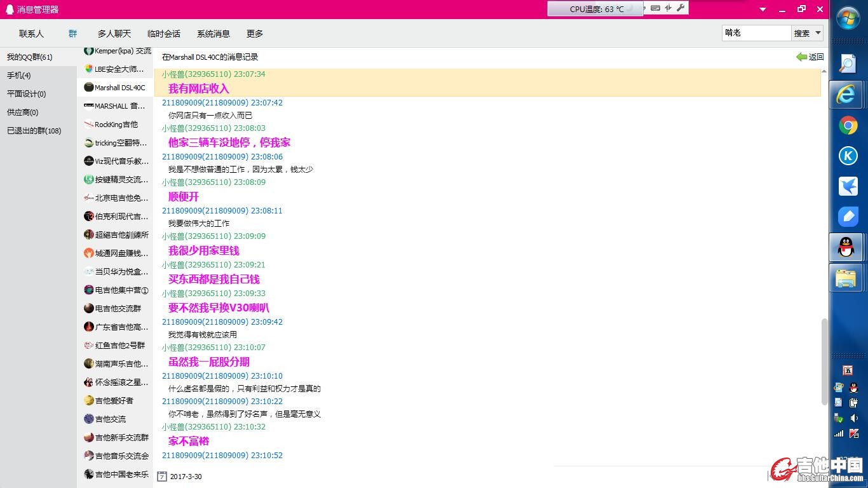This screenshot has height=488, width=868.
Task: Launch Google Chrome from the taskbar
Action: point(848,126)
